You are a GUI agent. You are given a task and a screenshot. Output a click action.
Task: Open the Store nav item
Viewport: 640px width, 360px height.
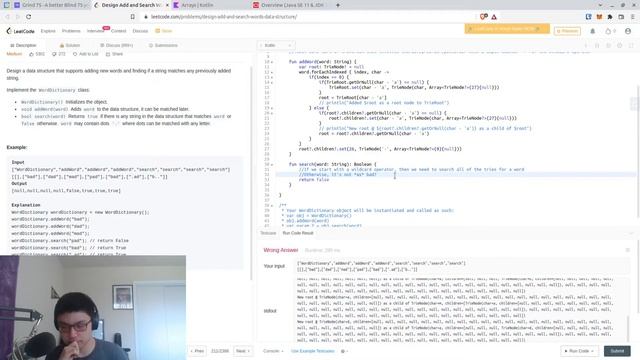pos(164,31)
